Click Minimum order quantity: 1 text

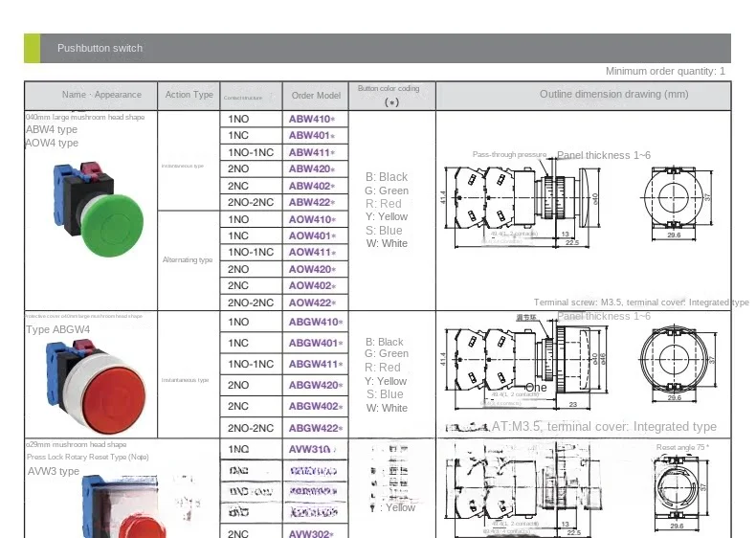665,72
